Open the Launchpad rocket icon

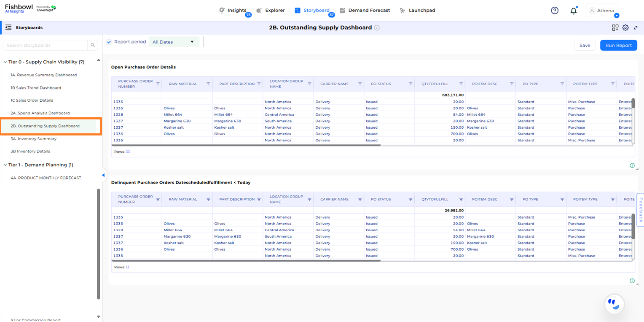click(403, 11)
